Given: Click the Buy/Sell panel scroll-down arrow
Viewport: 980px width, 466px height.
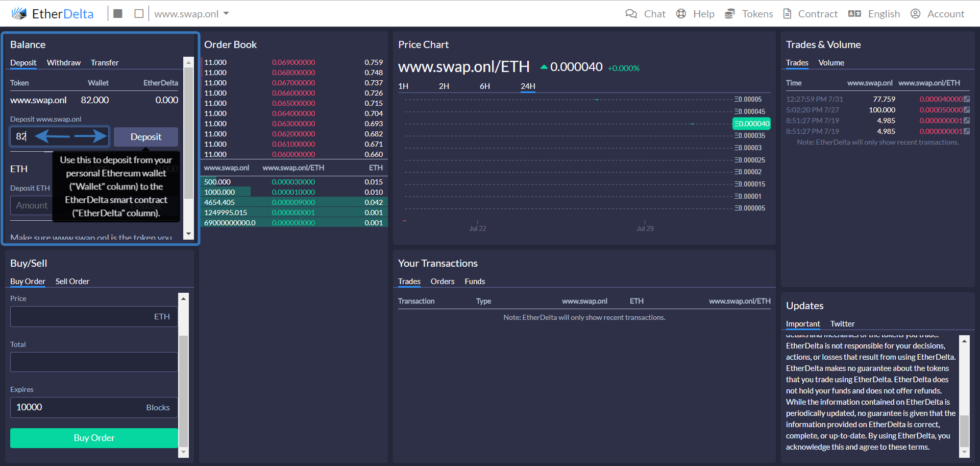Looking at the screenshot, I should pyautogui.click(x=183, y=453).
